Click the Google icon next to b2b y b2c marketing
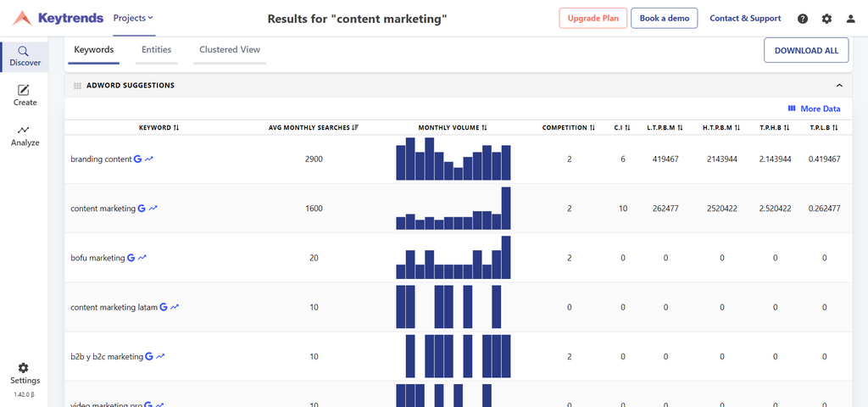Screen dimensions: 868x407 click(x=149, y=356)
